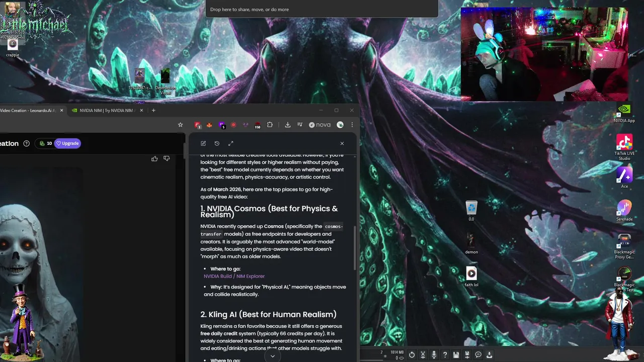Viewport: 644px width, 362px height.
Task: Open the Serenade desktop shortcut
Action: [624, 211]
